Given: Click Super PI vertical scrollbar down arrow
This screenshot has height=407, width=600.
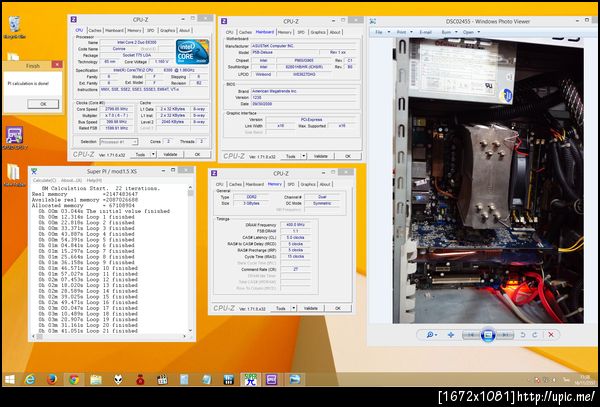Looking at the screenshot, I should tap(190, 330).
